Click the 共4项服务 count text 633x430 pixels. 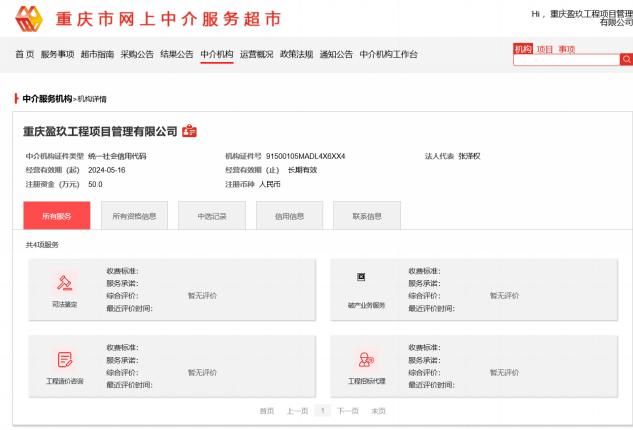click(42, 245)
